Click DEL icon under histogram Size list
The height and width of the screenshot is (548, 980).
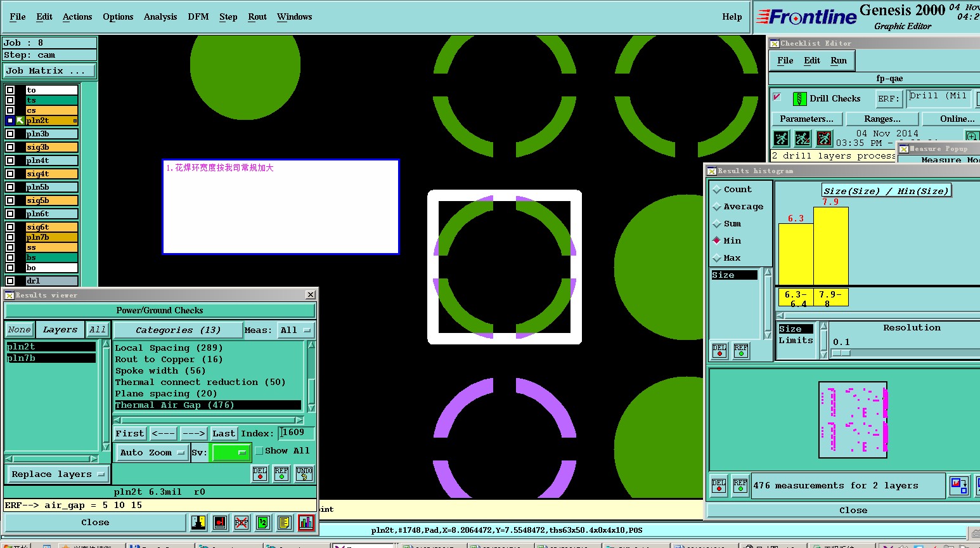click(719, 351)
